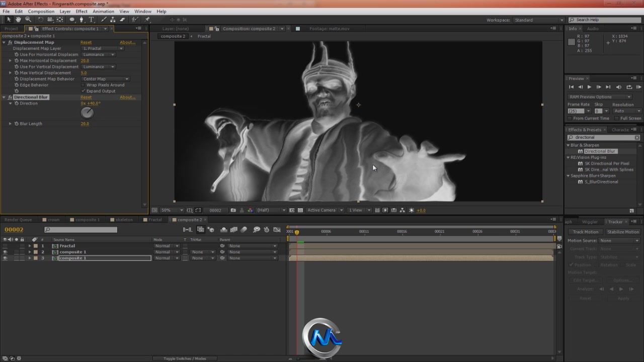Collapse the Directional Blur effect
644x362 pixels.
pyautogui.click(x=4, y=97)
